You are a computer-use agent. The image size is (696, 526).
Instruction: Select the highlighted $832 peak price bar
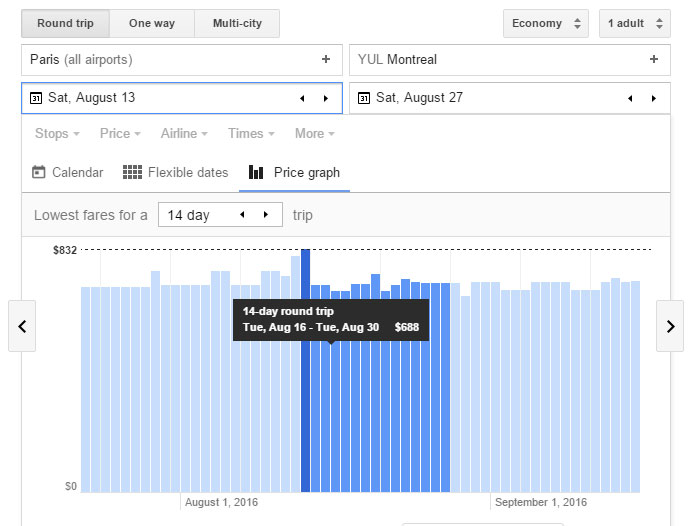click(305, 371)
